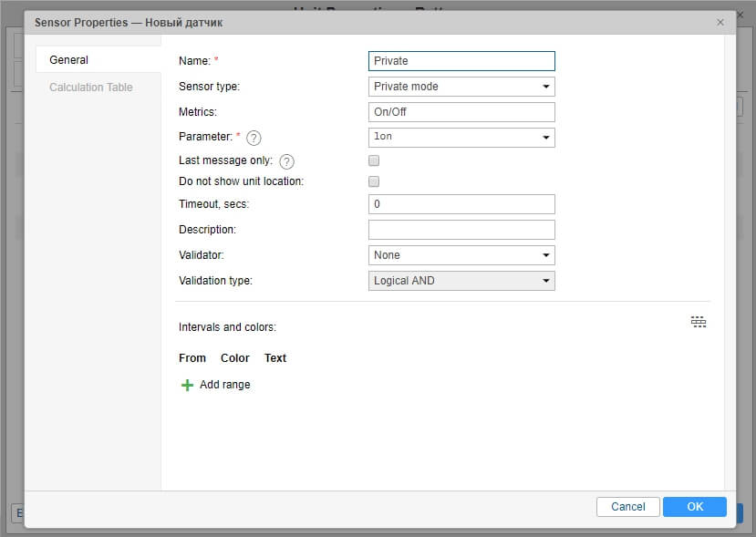
Task: Check Do not show unit location
Action: click(374, 181)
